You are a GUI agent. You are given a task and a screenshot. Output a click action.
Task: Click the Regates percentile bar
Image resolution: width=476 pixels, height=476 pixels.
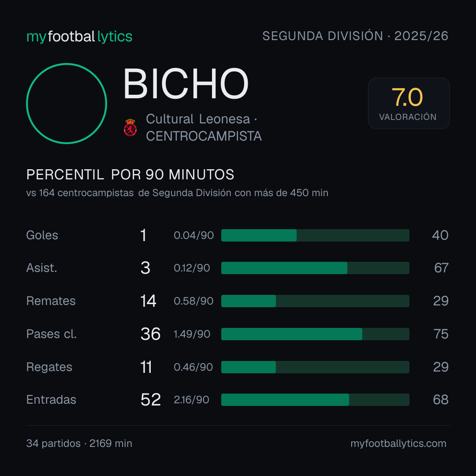[315, 367]
